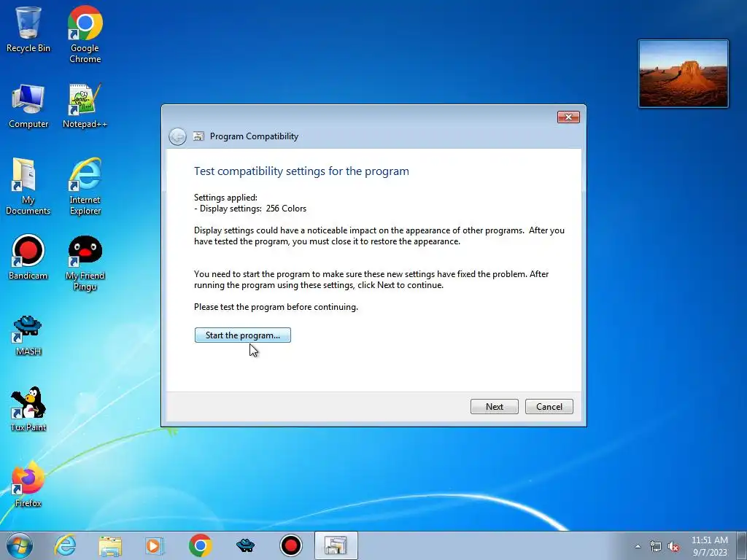The image size is (747, 560).
Task: Select the Notepad++ desktop shortcut
Action: (x=85, y=106)
